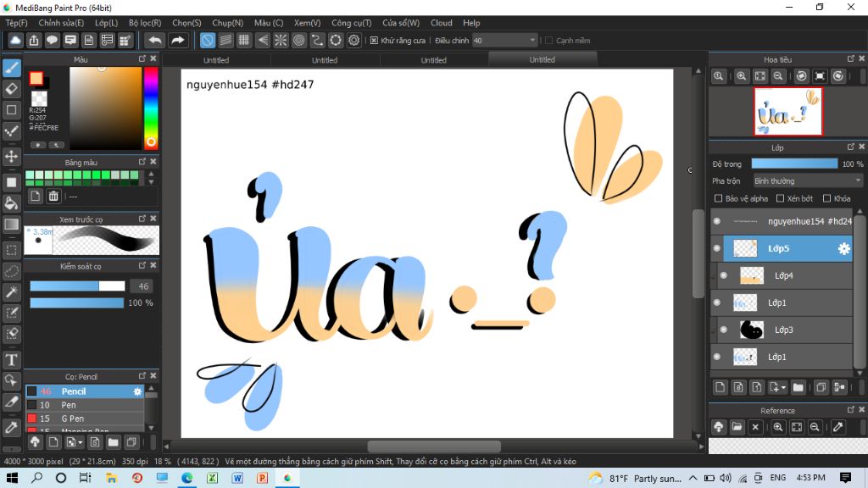Open settings gear of Lớp5 layer

tap(843, 249)
